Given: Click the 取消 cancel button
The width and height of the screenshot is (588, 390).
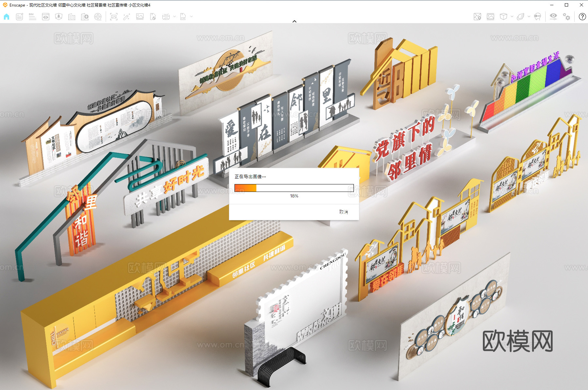Looking at the screenshot, I should [344, 212].
